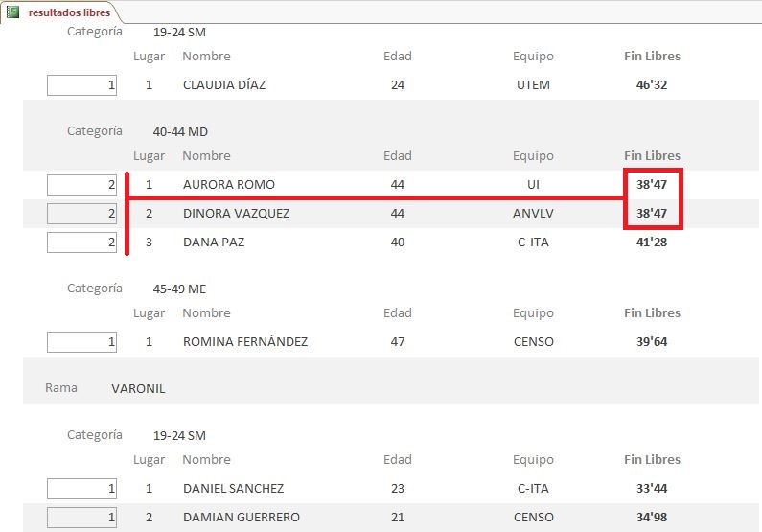The height and width of the screenshot is (532, 762).
Task: Click the count box beside ROMINA FERNÁNDEZ
Action: 81,342
